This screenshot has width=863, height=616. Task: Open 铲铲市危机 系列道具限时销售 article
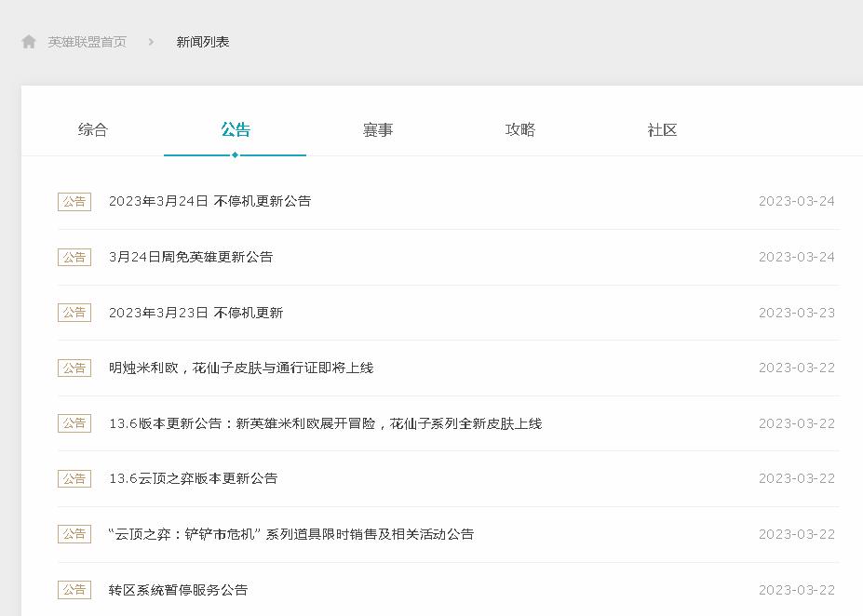pos(291,534)
